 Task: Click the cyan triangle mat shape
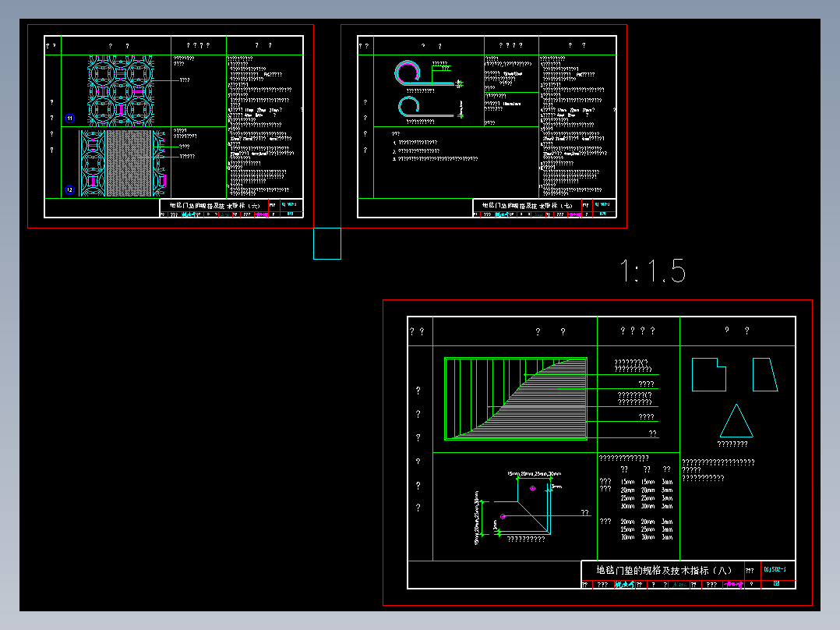click(x=736, y=421)
